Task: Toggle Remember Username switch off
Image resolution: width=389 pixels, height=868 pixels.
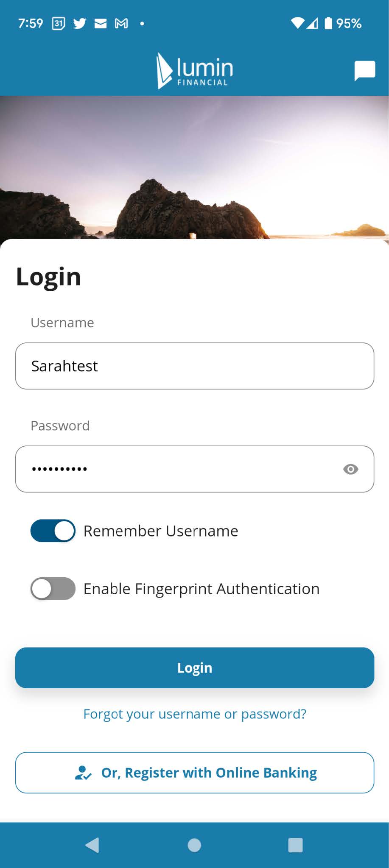Action: (x=53, y=531)
